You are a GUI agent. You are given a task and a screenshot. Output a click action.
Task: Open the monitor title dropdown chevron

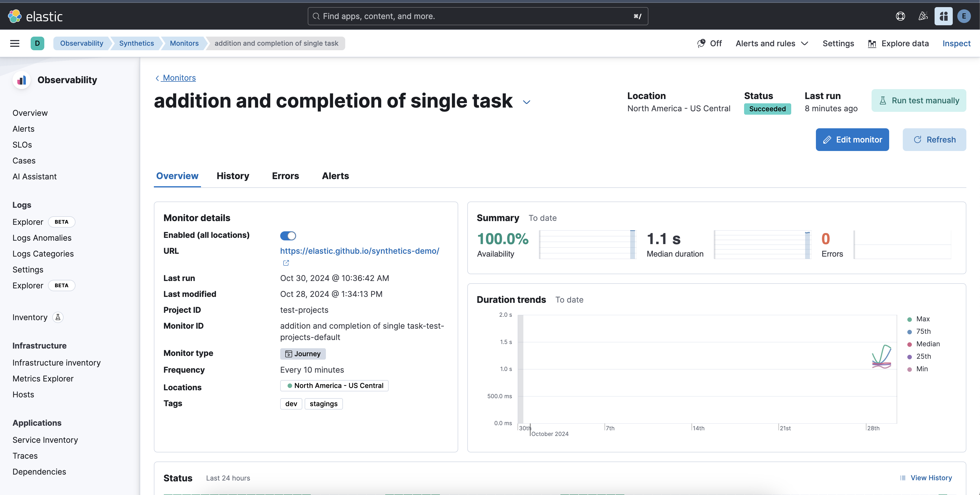tap(527, 102)
